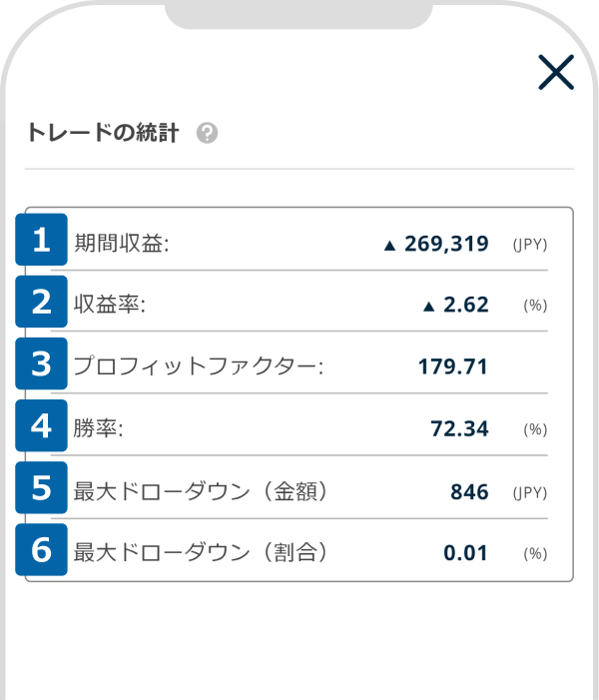Select the 最大ドローダウン（金額） label
This screenshot has width=599, height=700.
click(x=201, y=491)
